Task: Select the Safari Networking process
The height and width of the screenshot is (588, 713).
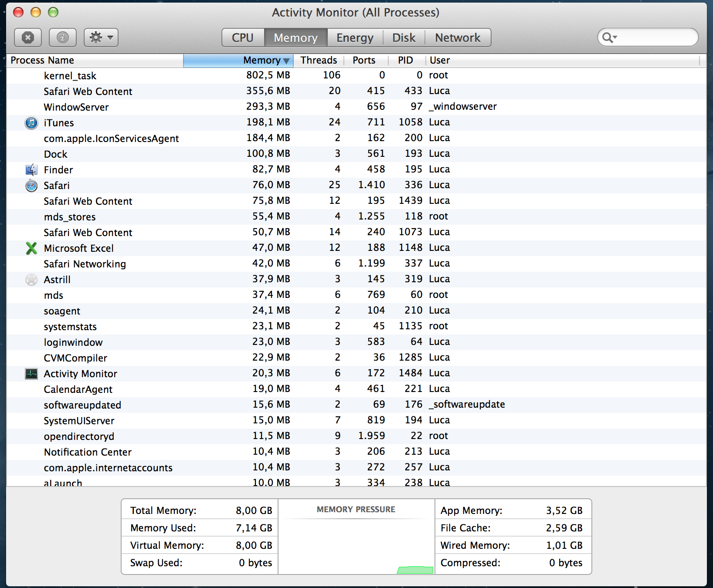Action: tap(356, 264)
